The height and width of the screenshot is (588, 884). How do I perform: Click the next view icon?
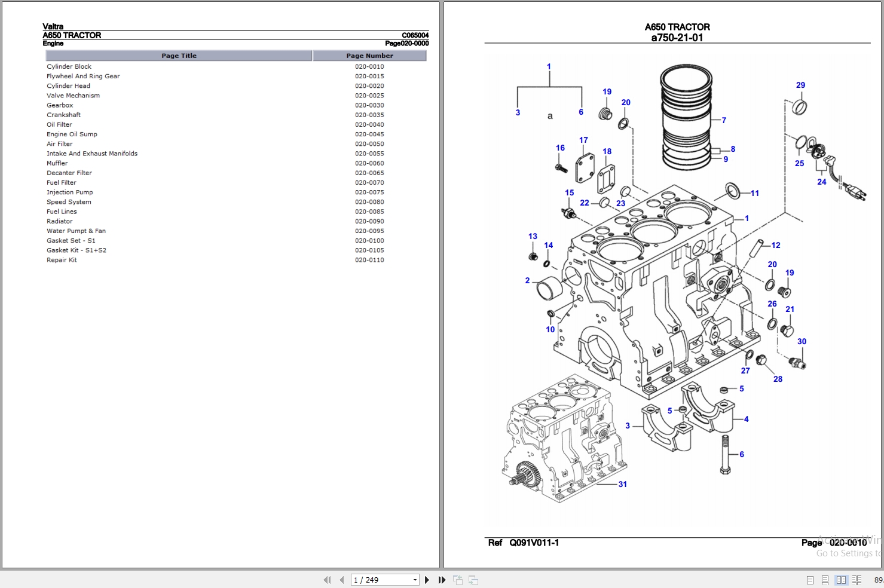click(473, 580)
